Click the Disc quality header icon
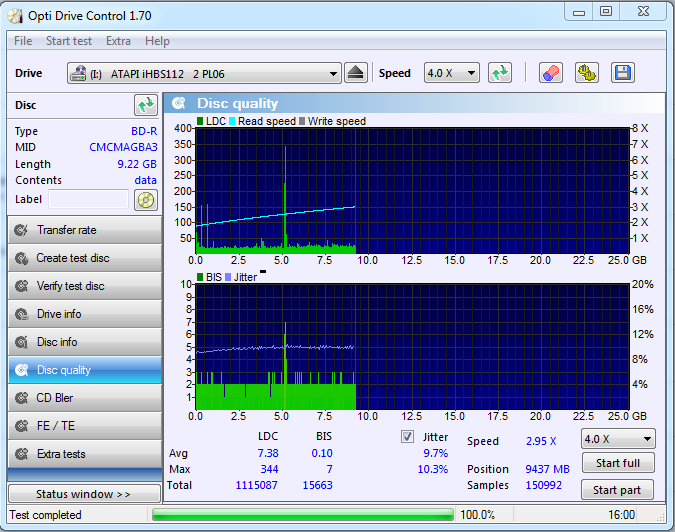This screenshot has height=532, width=675. tap(179, 103)
